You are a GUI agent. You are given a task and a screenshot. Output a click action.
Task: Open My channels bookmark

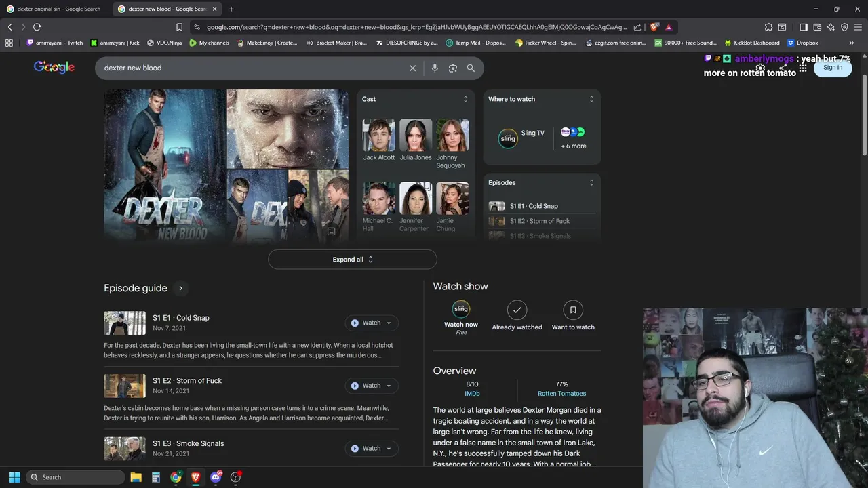pos(210,43)
